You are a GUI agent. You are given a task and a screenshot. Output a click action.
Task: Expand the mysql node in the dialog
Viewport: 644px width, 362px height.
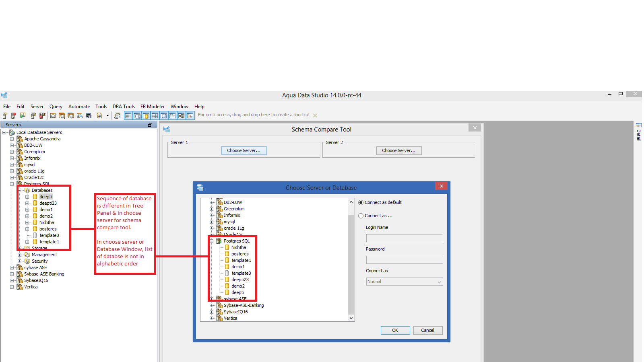212,222
